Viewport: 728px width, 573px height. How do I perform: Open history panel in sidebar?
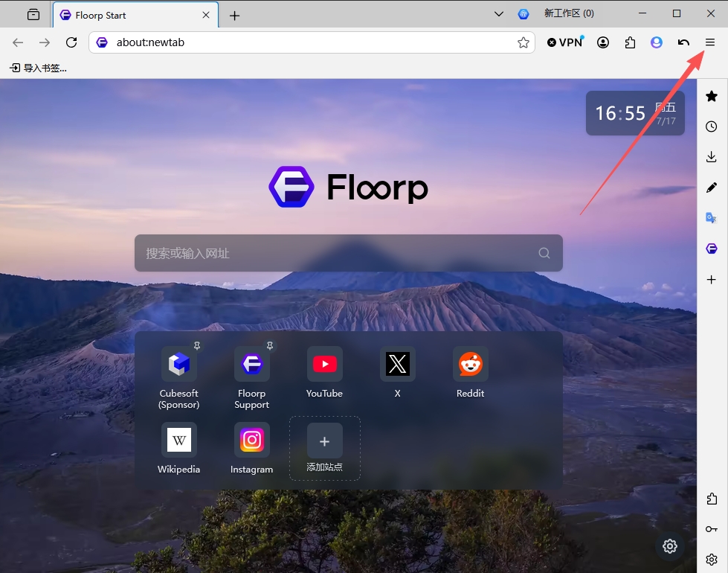click(x=712, y=127)
